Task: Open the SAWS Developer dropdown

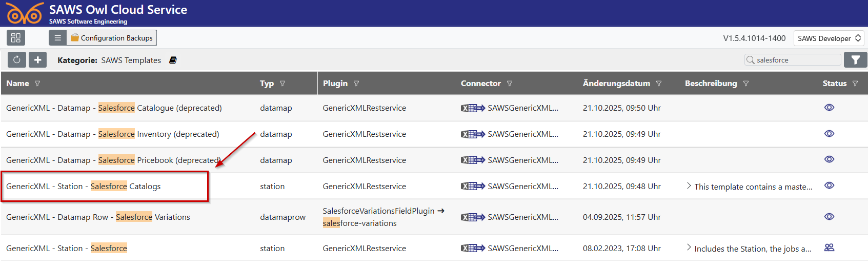Action: [829, 38]
